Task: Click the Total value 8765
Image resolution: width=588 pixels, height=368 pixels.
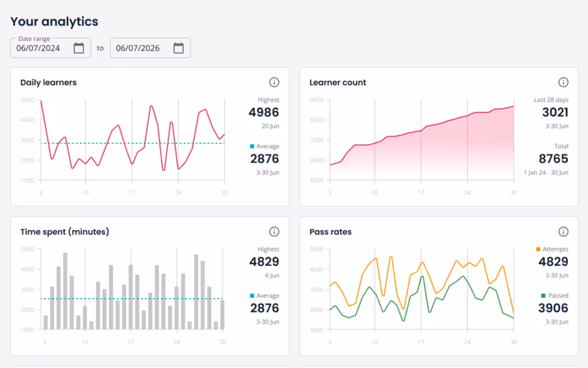Action: click(x=554, y=159)
